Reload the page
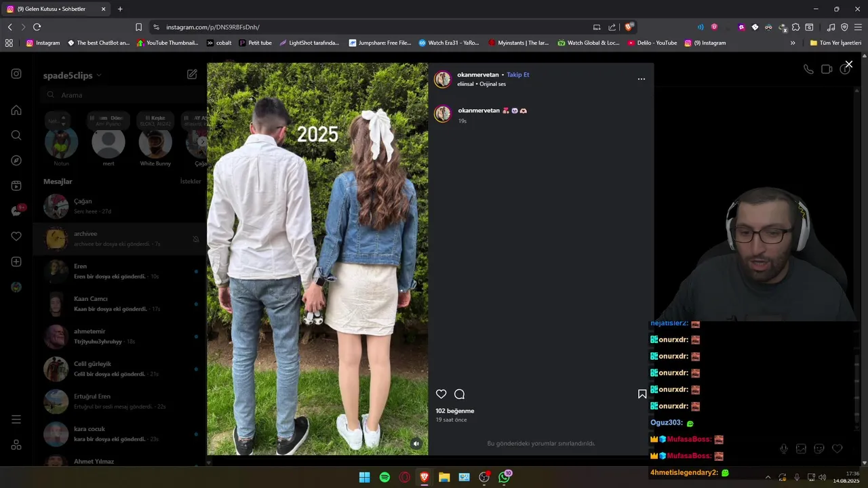The height and width of the screenshot is (488, 868). 37,27
